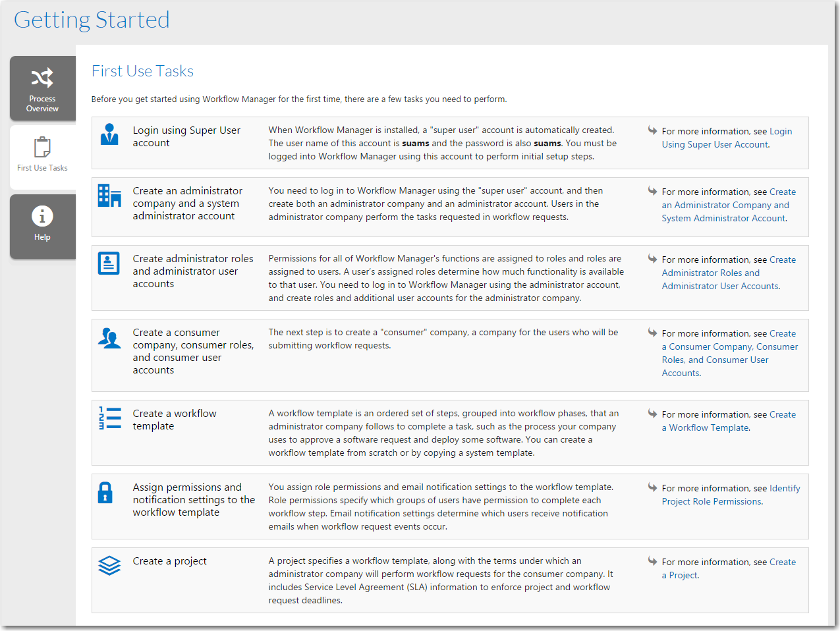Screen dimensions: 840x631
Task: Click the info circle Help icon
Action: pos(42,216)
